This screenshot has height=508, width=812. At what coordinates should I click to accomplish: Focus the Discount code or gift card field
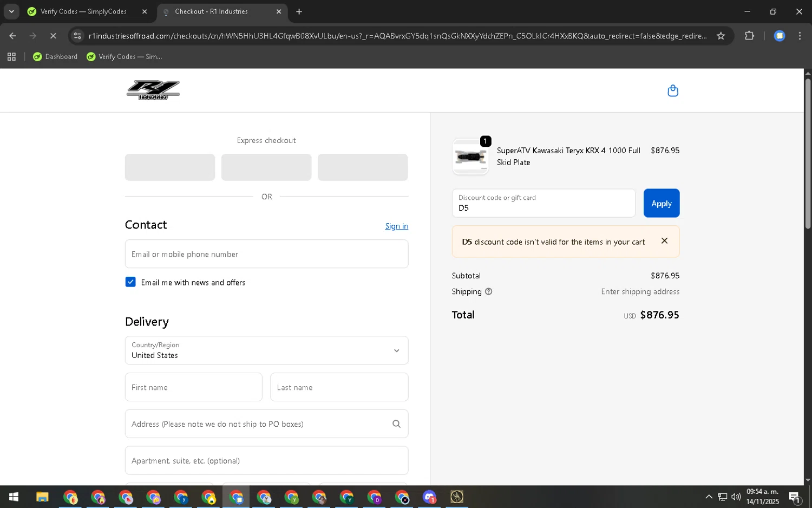pos(543,203)
